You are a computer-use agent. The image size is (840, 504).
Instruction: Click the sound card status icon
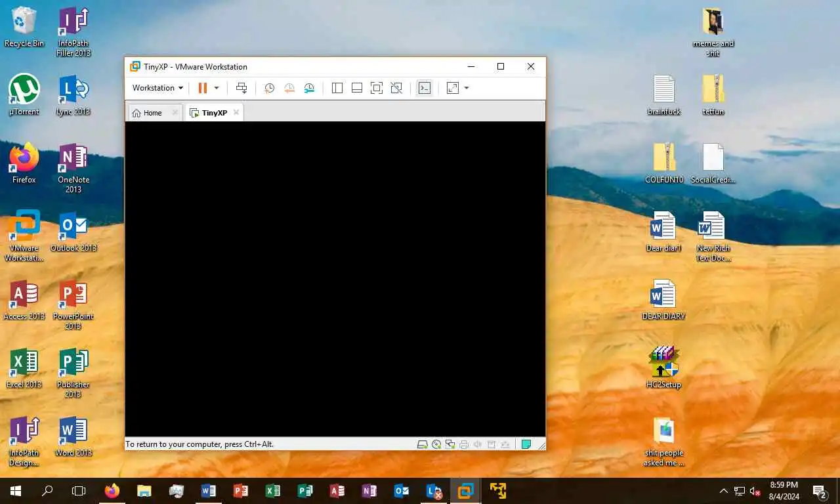[x=478, y=444]
